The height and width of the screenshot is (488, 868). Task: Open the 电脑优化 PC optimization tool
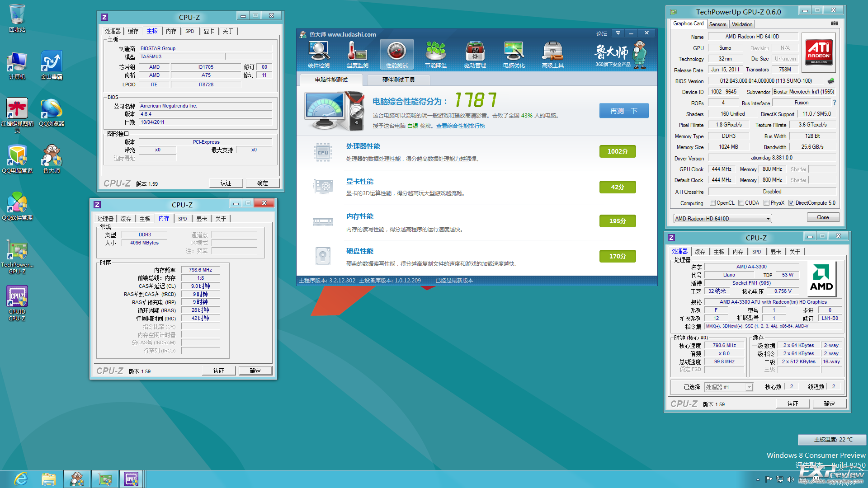(x=514, y=54)
